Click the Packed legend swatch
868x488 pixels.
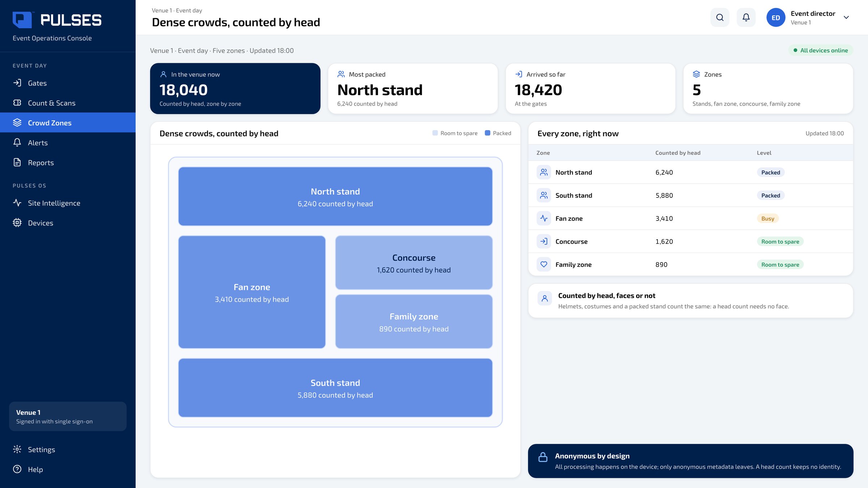point(487,133)
